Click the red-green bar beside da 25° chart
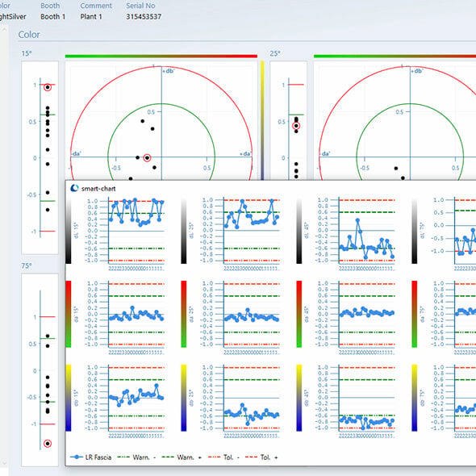The image size is (476, 476). [x=184, y=314]
